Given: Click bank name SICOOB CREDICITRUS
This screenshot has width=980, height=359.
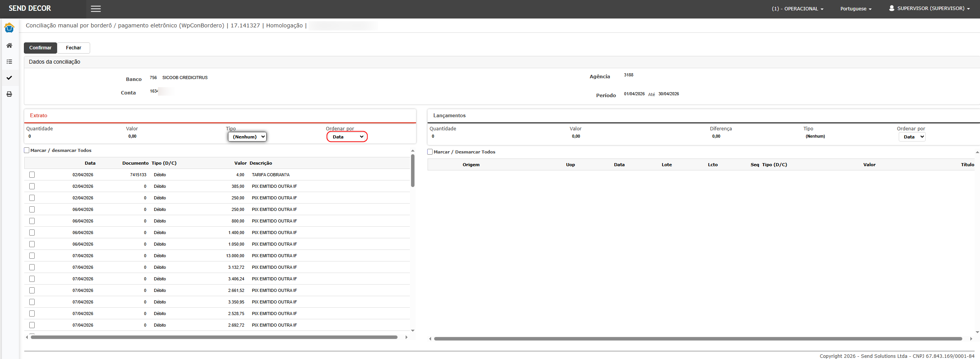Looking at the screenshot, I should 185,78.
